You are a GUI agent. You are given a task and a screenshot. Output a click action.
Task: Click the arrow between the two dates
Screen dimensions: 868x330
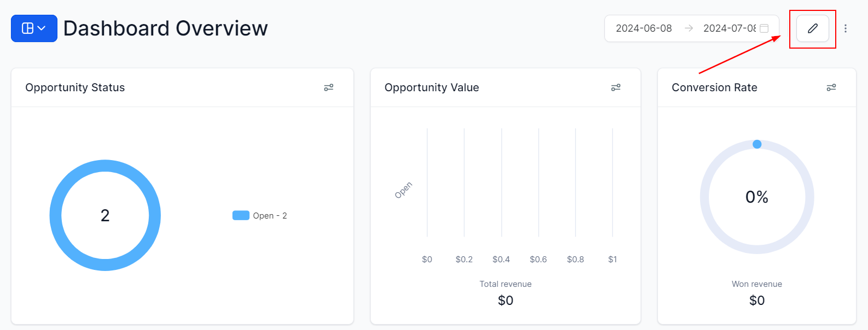click(689, 28)
